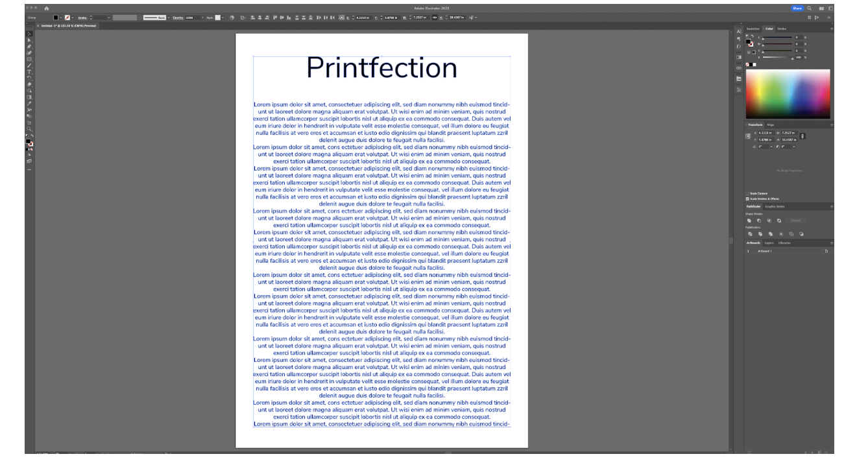The height and width of the screenshot is (463, 868).
Task: Enable the Scale Corners checkbox
Action: click(x=748, y=193)
